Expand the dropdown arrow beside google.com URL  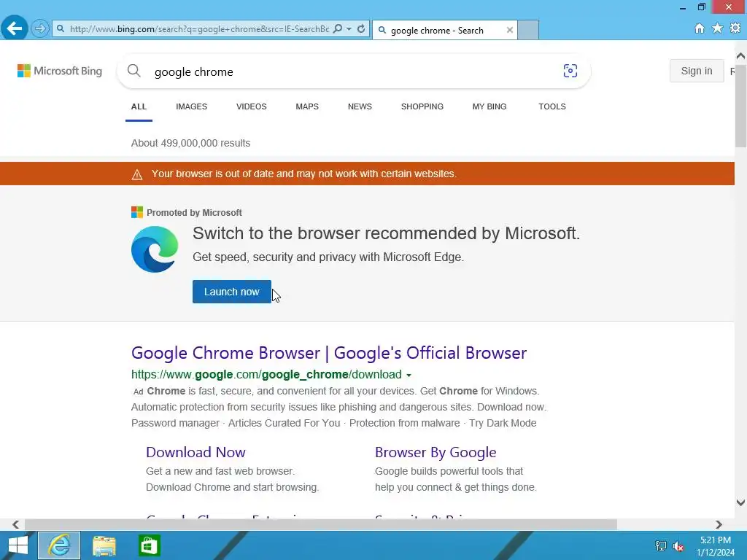pos(409,376)
